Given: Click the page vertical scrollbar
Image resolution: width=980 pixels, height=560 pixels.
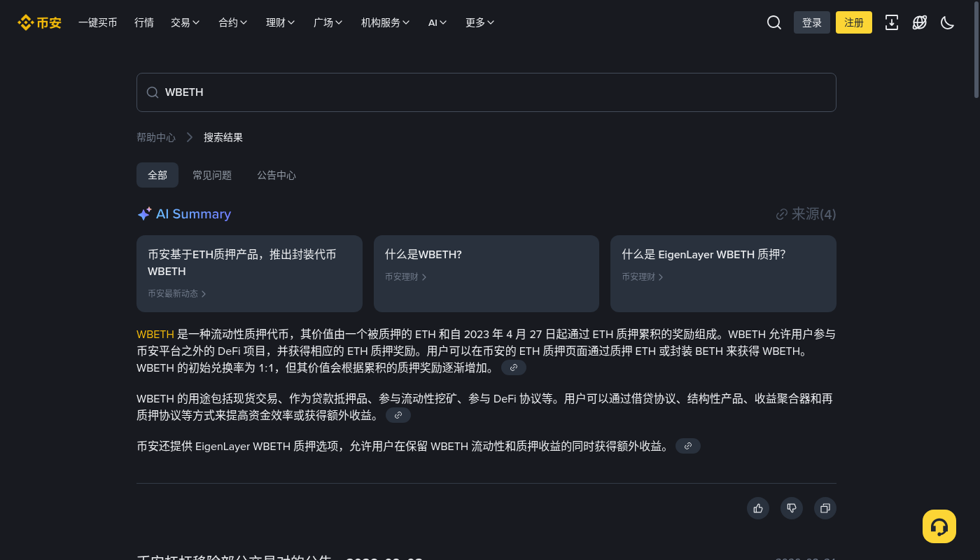Looking at the screenshot, I should (x=976, y=49).
